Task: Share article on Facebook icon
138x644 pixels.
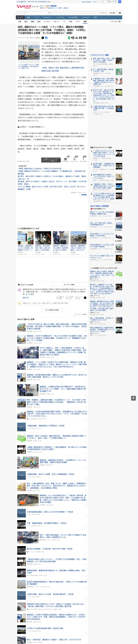Action: (x=46, y=38)
